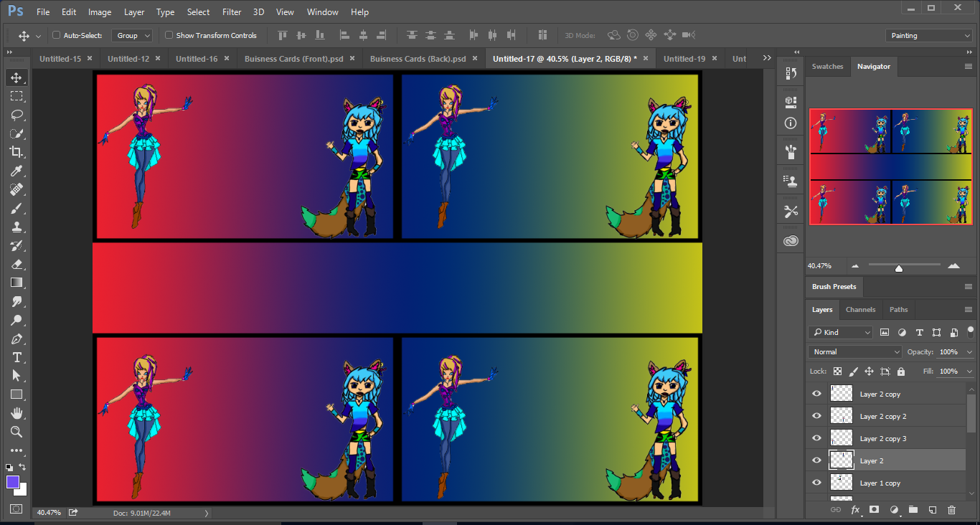Open Buisness Cards (Front).psd tab
980x525 pixels.
click(x=293, y=59)
